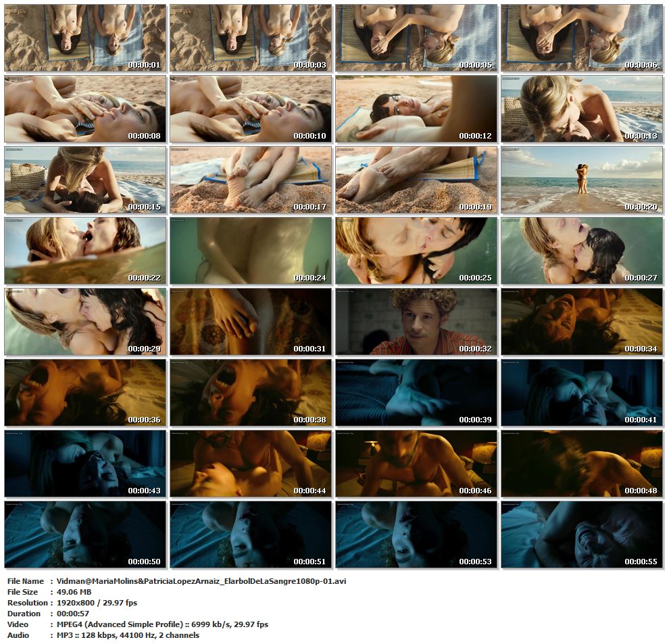The image size is (667, 644).
Task: Open the frame stamped 00:00:50
Action: click(x=85, y=535)
